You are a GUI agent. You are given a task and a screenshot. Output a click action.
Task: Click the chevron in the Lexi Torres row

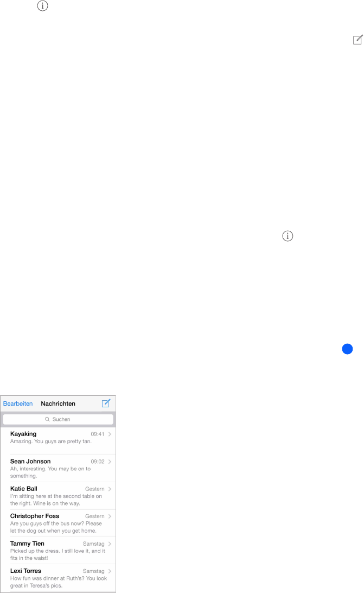pyautogui.click(x=110, y=571)
